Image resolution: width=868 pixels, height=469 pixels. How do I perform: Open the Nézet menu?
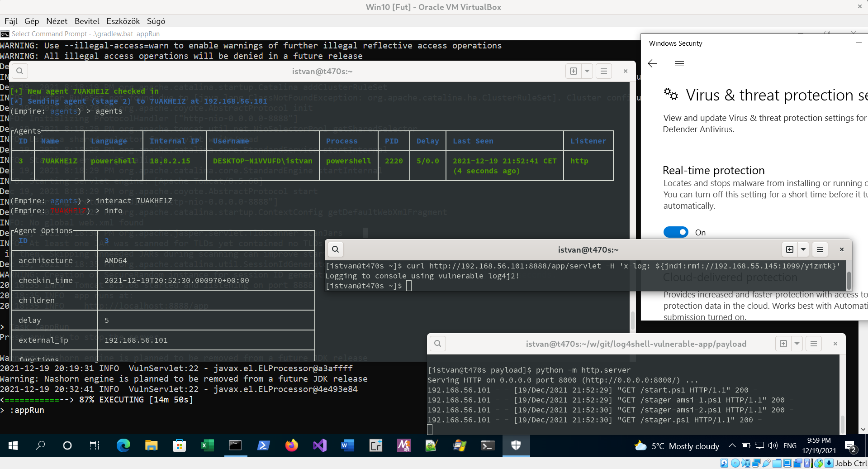[57, 21]
